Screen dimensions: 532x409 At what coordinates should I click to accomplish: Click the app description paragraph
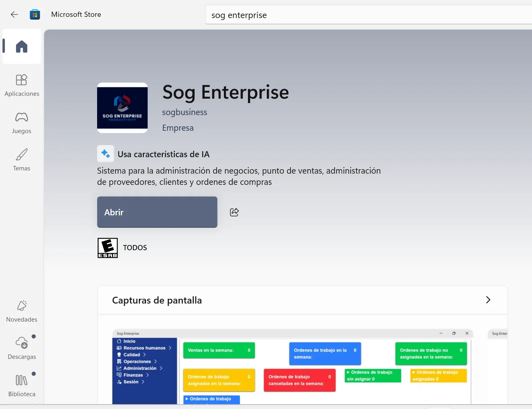239,176
